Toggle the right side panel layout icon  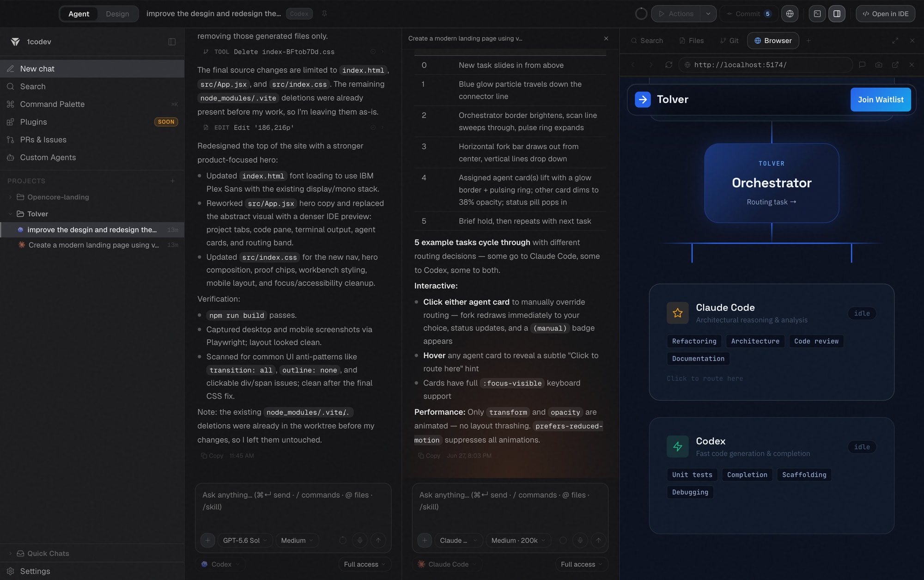(837, 14)
